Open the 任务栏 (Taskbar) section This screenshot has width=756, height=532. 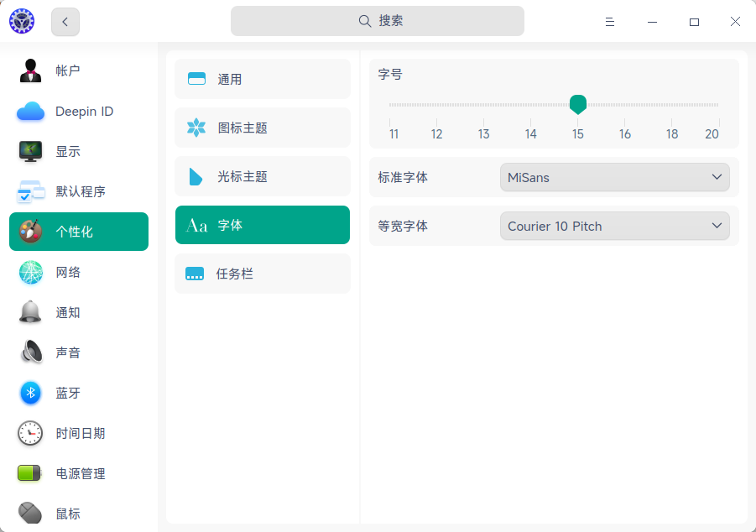click(262, 274)
